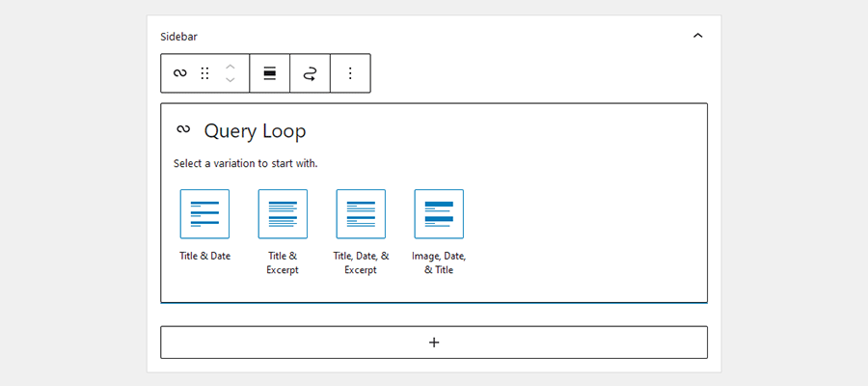Click the infinity icon beside Query Loop heading
Viewport: 868px width, 386px height.
(x=183, y=129)
